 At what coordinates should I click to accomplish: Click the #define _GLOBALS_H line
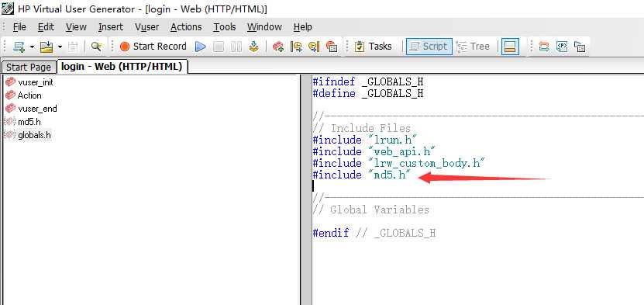tap(367, 93)
